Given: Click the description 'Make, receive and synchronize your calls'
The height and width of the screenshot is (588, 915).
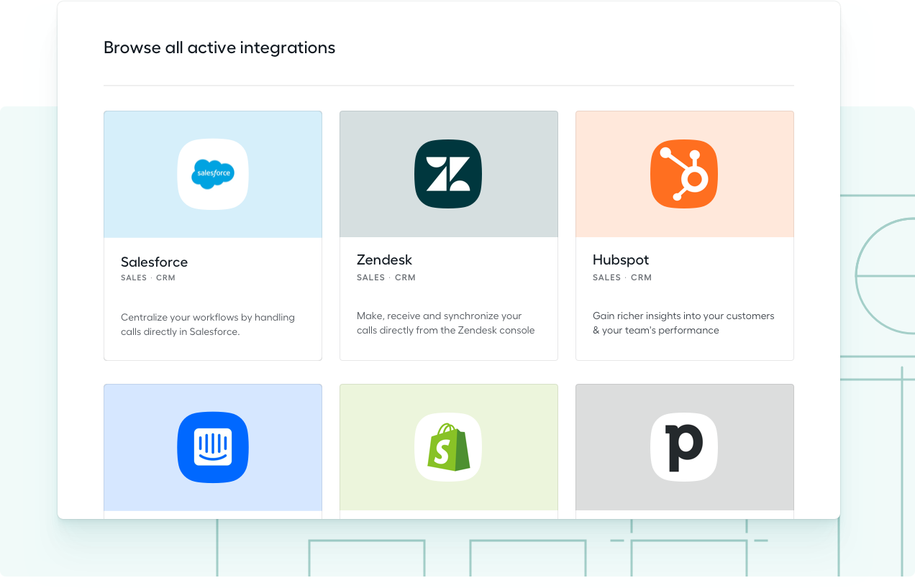Looking at the screenshot, I should point(446,323).
